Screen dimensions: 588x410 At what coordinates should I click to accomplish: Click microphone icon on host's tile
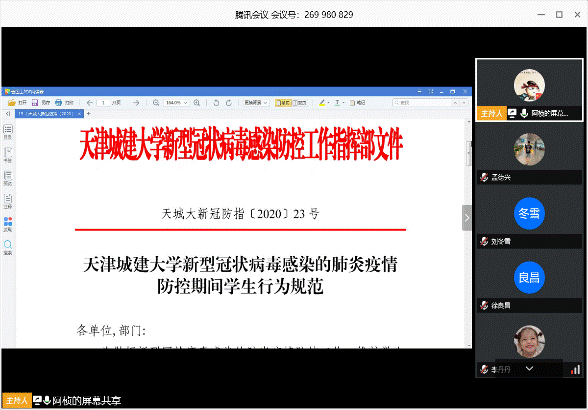[524, 113]
